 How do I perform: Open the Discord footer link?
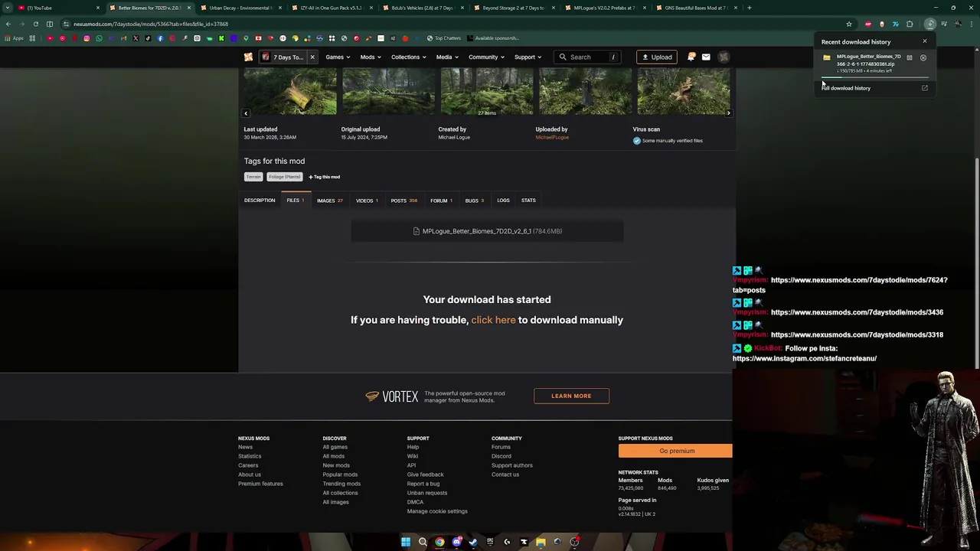[x=501, y=456]
